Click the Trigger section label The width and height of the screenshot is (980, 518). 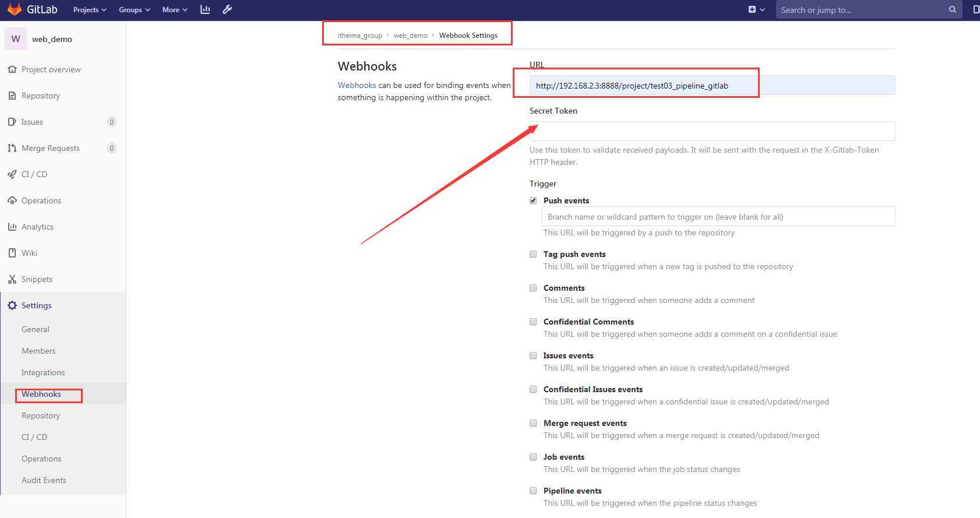point(543,184)
